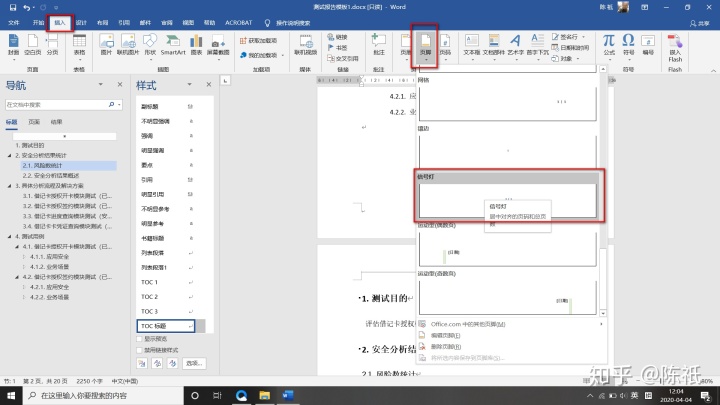
Task: Toggle the Disable Linked Styles (禁用链接样式) checkbox
Action: (x=139, y=350)
